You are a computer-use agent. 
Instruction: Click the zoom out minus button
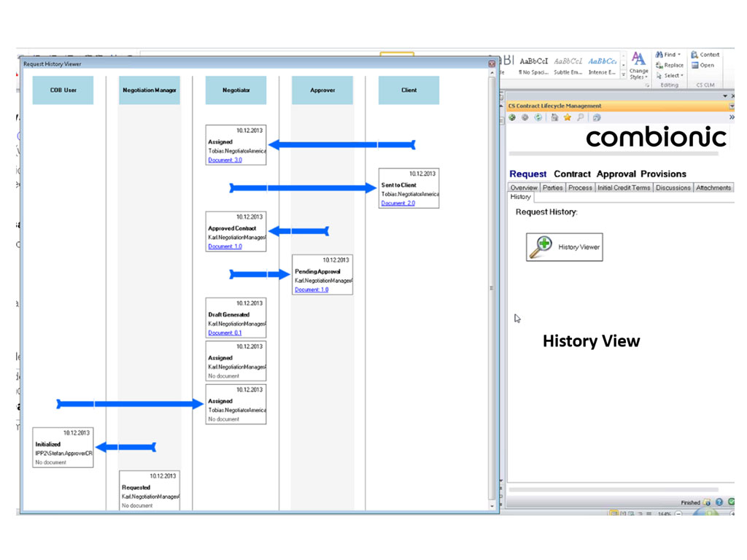click(x=679, y=514)
